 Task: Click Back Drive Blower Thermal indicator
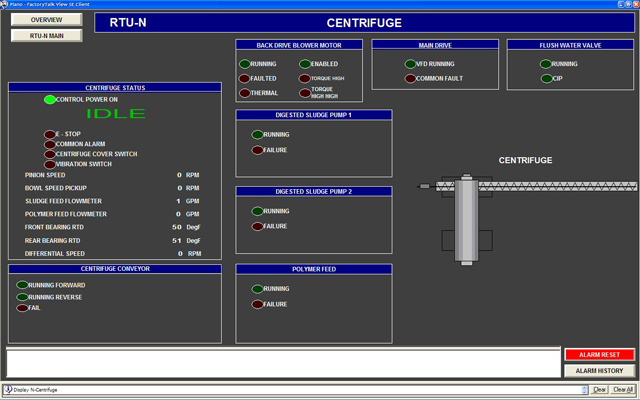tap(244, 93)
